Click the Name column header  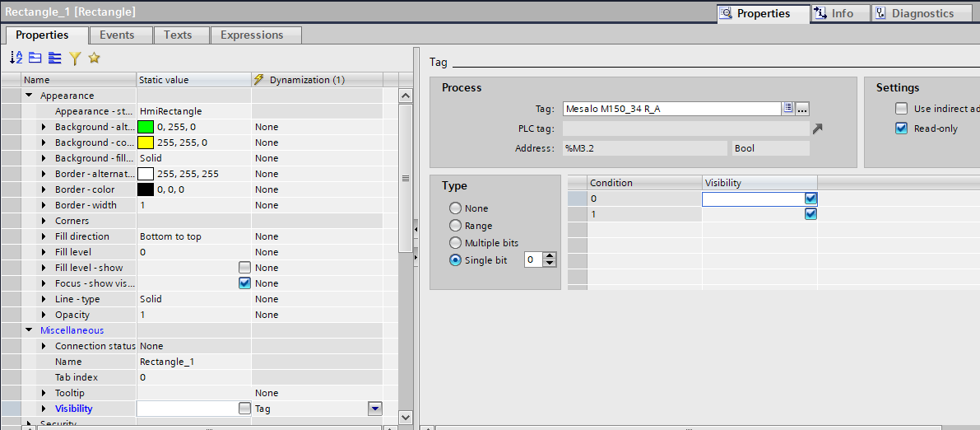point(79,79)
